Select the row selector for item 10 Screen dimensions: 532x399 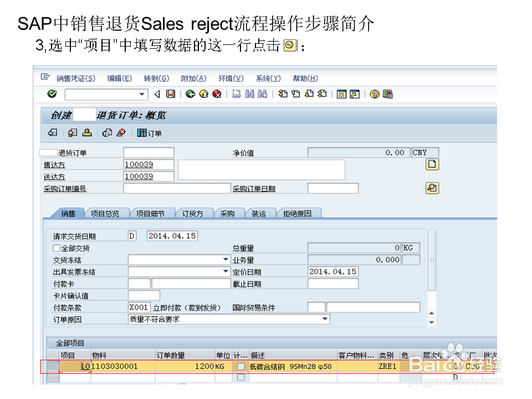pos(53,366)
